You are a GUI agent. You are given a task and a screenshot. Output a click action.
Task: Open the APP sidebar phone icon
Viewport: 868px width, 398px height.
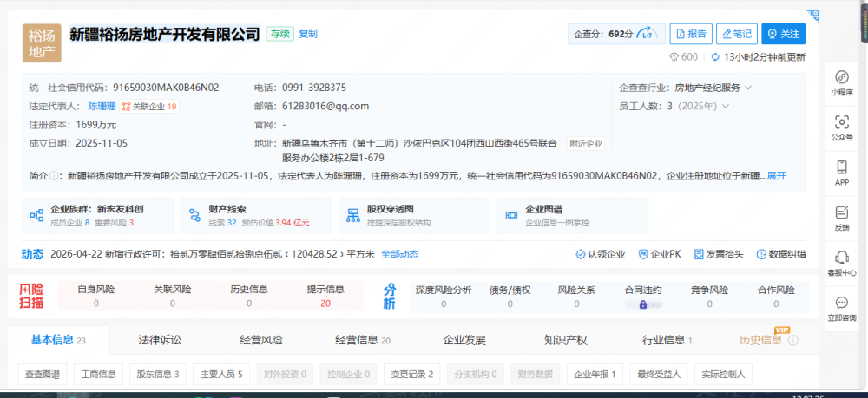tap(841, 167)
